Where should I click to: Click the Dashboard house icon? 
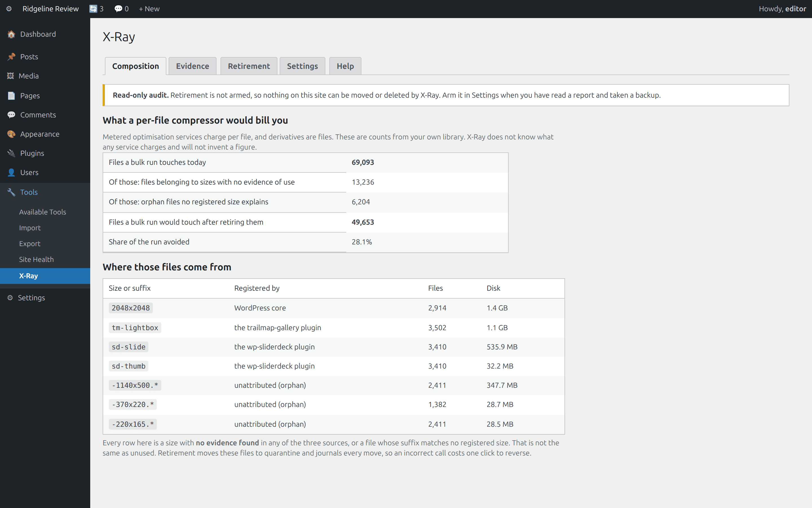click(11, 34)
